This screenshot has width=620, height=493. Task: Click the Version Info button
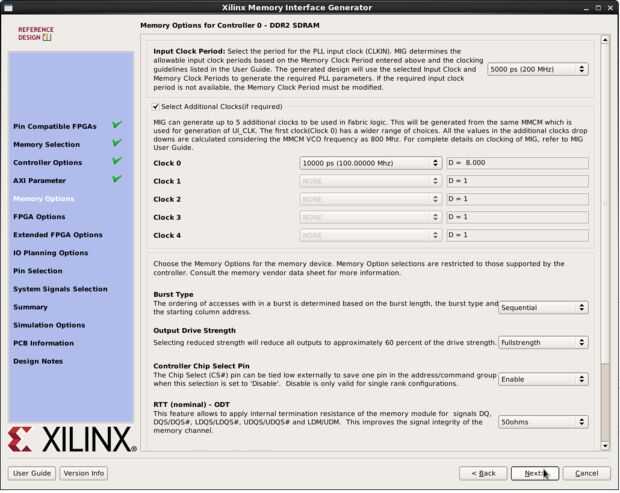pos(83,473)
